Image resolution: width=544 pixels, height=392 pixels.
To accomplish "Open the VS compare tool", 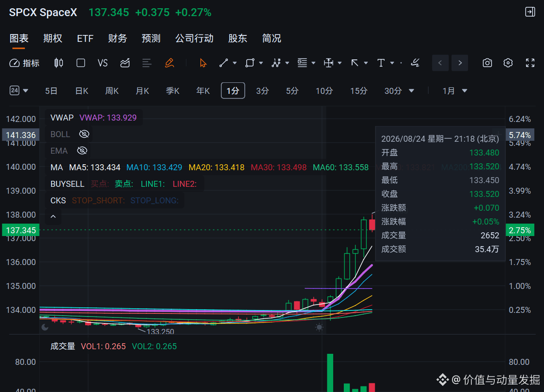I will (103, 63).
